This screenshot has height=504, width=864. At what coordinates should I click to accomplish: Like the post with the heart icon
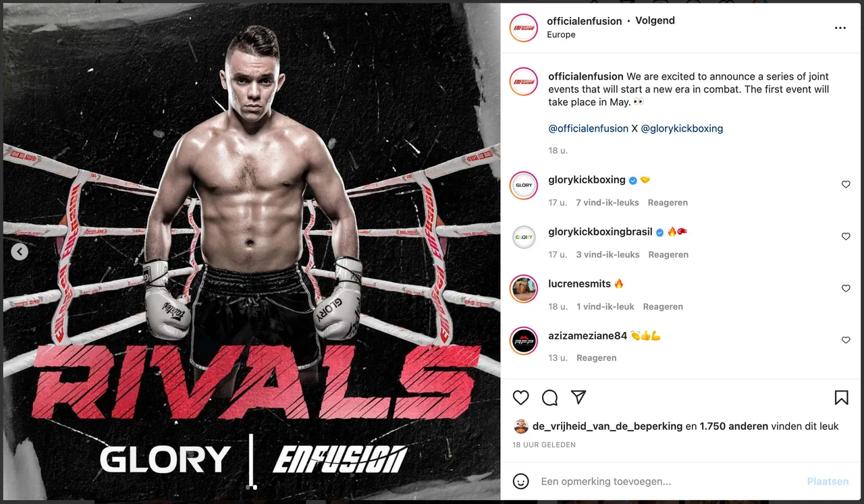(520, 397)
